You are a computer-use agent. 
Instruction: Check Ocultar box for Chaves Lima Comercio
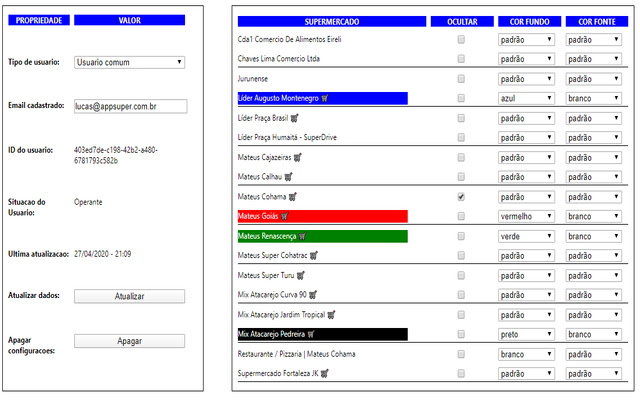(x=461, y=59)
